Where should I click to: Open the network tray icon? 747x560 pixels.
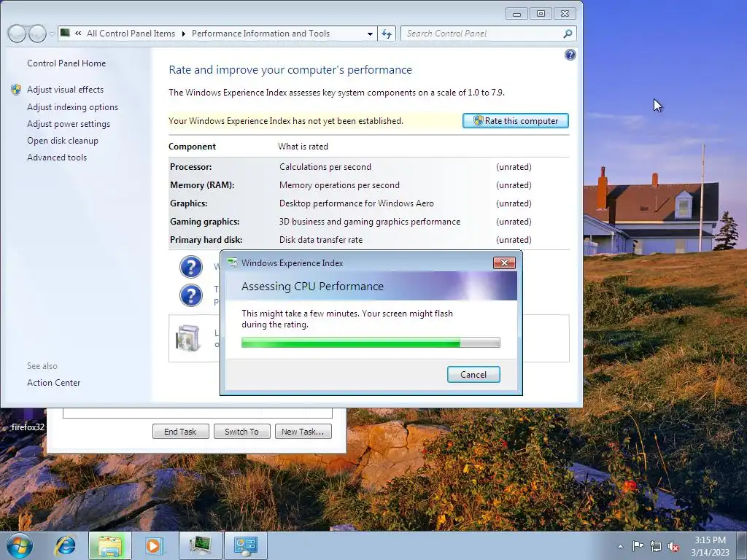point(656,546)
